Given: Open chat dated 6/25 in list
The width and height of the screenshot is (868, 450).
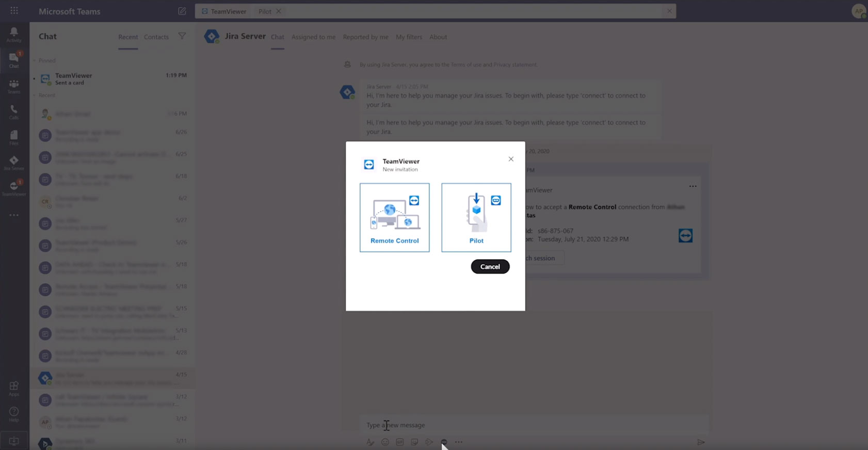Looking at the screenshot, I should click(x=114, y=157).
